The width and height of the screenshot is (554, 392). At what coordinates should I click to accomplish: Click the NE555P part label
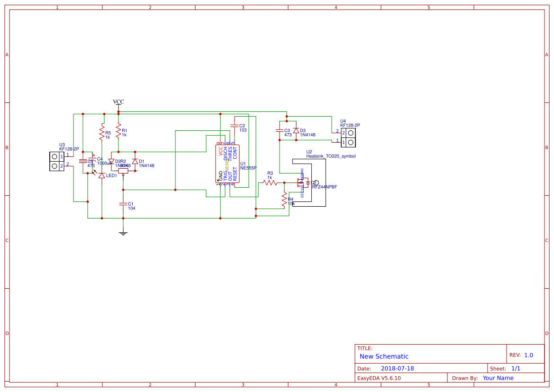(x=248, y=168)
